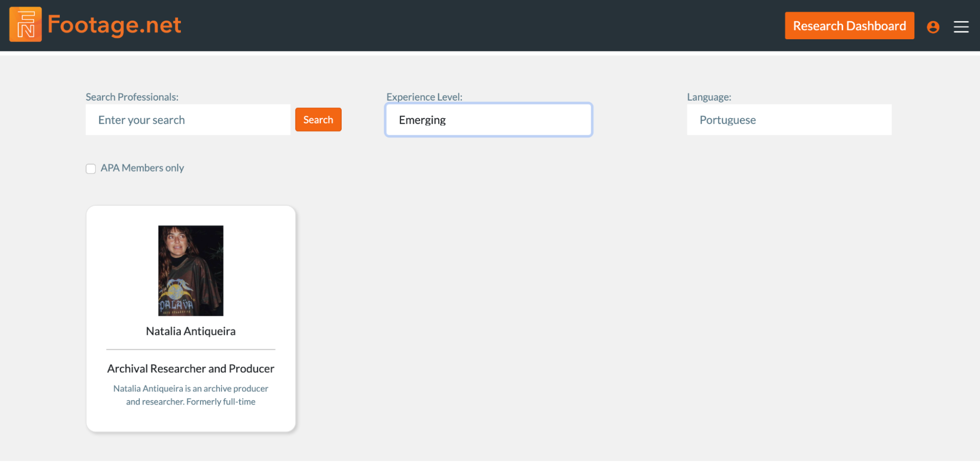Open the hamburger menu icon
980x464 pixels.
tap(961, 27)
